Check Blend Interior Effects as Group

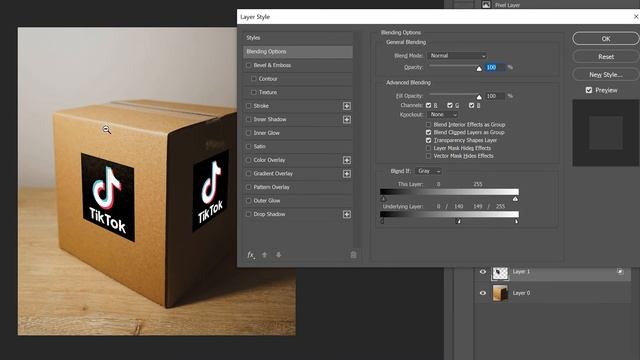point(428,124)
